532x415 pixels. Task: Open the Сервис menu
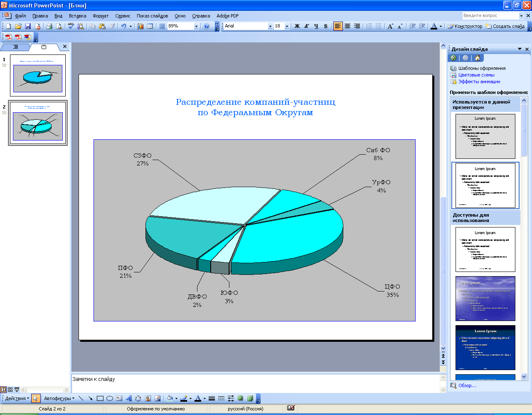123,16
